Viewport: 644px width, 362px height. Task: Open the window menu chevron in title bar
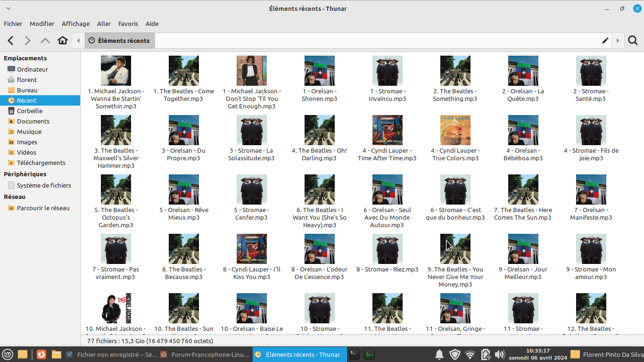pos(8,8)
